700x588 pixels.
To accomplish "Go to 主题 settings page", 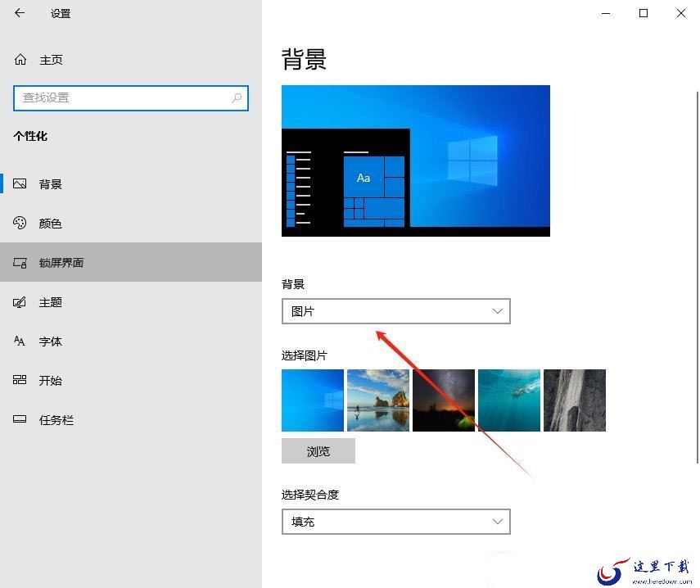I will (131, 302).
